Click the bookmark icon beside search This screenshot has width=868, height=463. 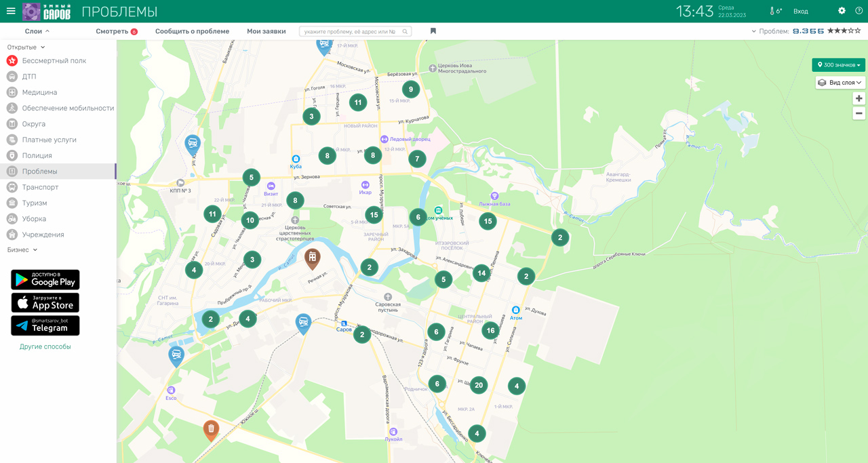(433, 31)
